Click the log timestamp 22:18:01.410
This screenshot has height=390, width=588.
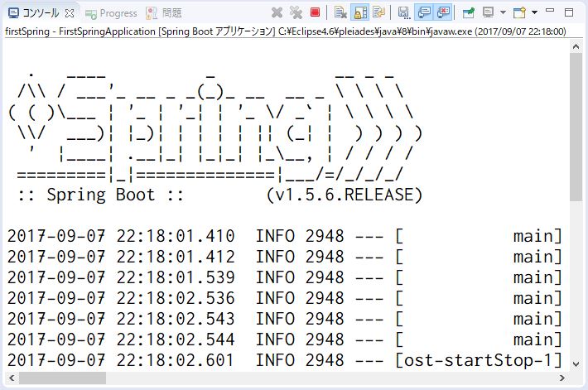(x=176, y=236)
